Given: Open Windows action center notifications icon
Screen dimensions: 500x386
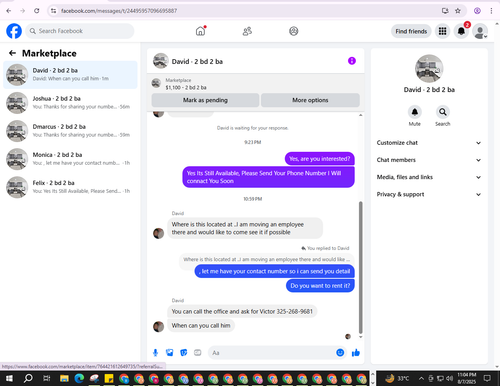Looking at the screenshot, I should (487, 378).
